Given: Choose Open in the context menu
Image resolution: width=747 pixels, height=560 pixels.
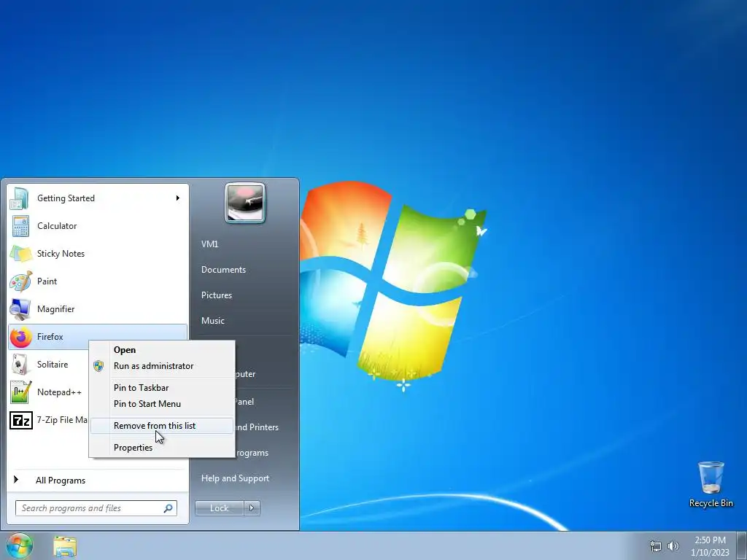Looking at the screenshot, I should [162, 350].
